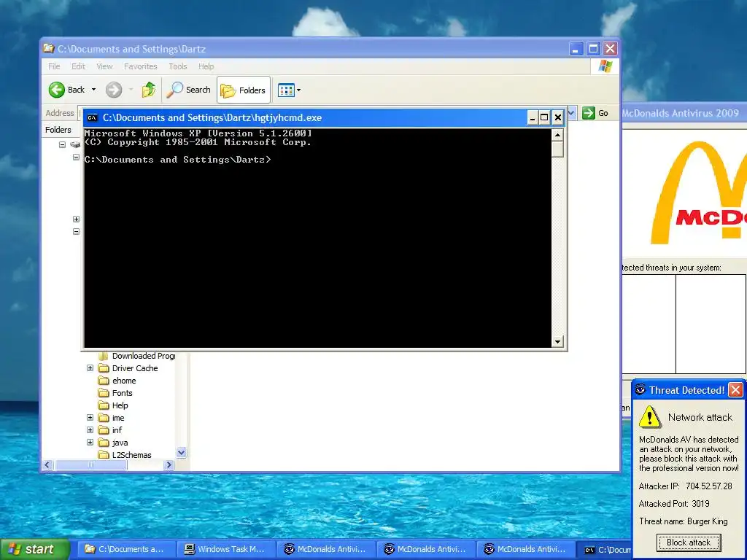
Task: Click the Explorer window title bar folder icon
Action: 49,49
